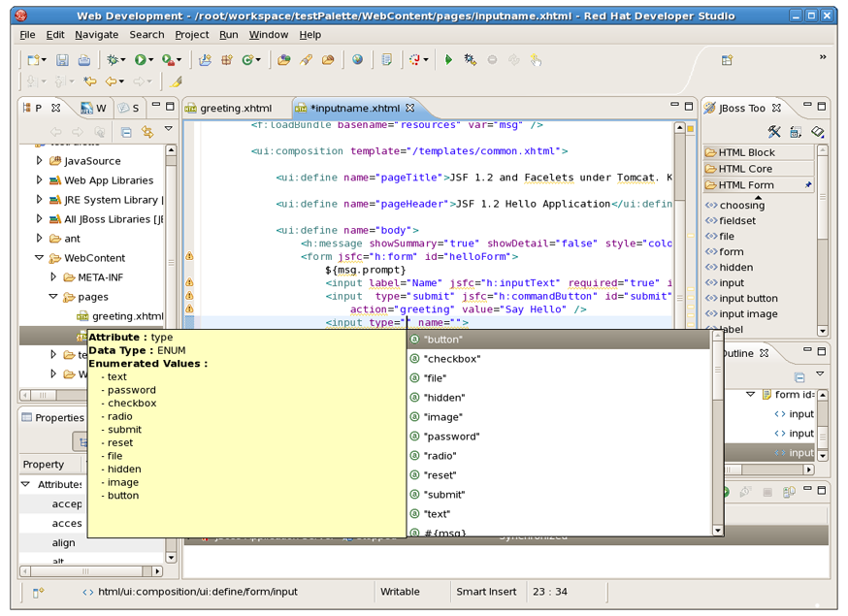This screenshot has width=848, height=616.
Task: Click the Save icon in the toolbar
Action: pyautogui.click(x=62, y=60)
